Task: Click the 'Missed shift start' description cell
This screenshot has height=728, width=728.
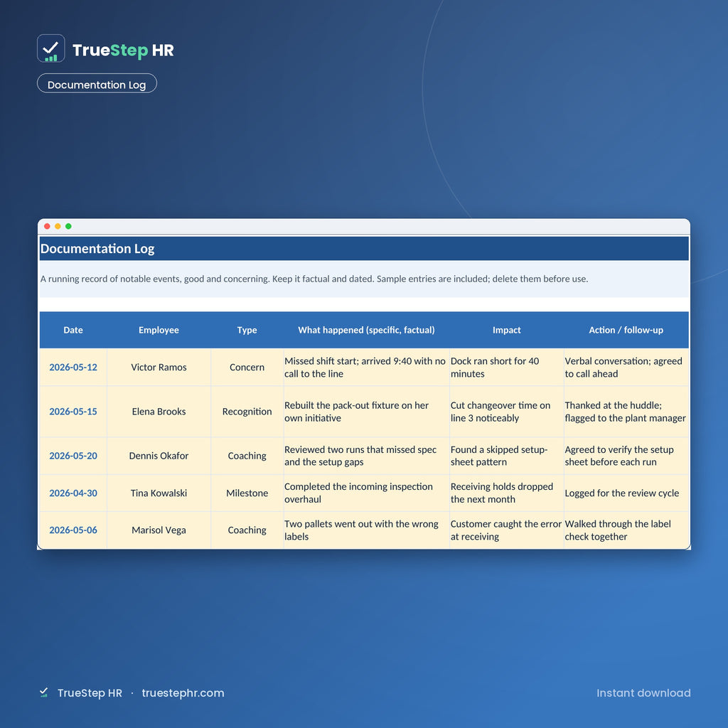Action: (x=366, y=368)
